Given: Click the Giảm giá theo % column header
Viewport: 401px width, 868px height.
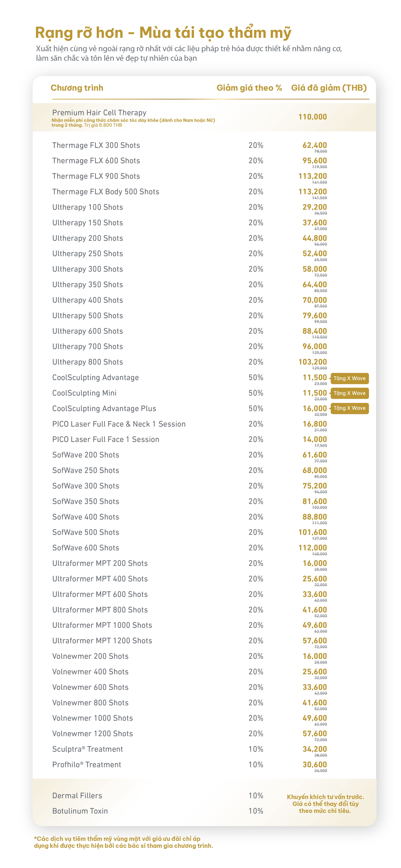Looking at the screenshot, I should 249,88.
